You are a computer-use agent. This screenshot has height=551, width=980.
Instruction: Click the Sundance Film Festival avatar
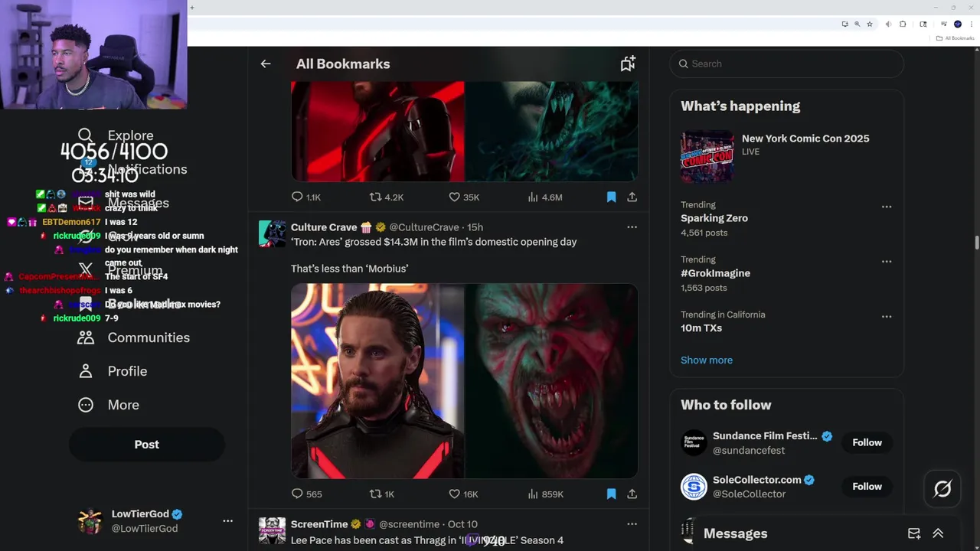pyautogui.click(x=694, y=442)
